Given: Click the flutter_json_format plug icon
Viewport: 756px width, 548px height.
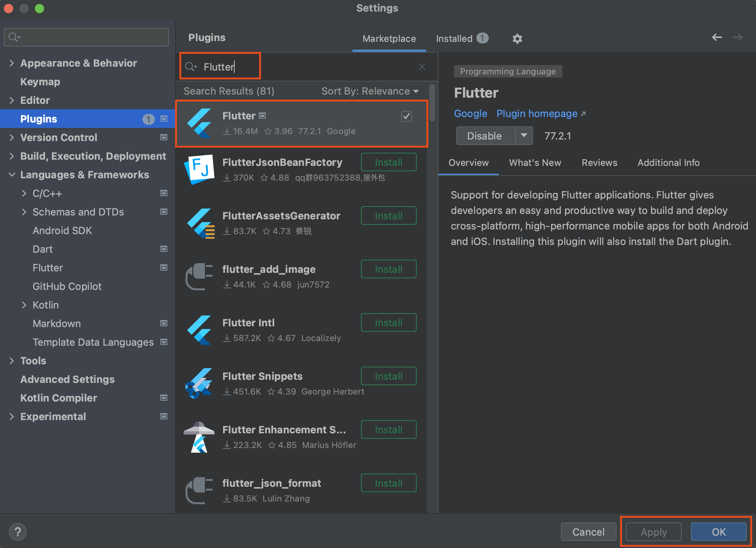Looking at the screenshot, I should click(199, 491).
